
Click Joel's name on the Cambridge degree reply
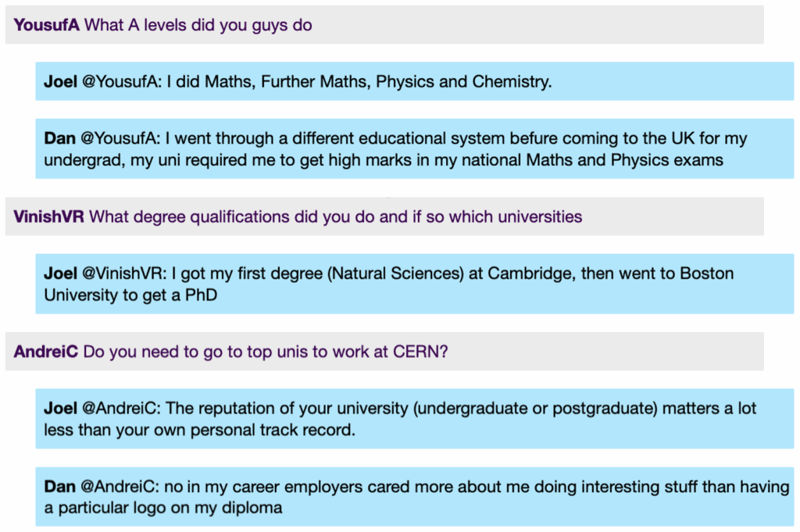tap(60, 273)
